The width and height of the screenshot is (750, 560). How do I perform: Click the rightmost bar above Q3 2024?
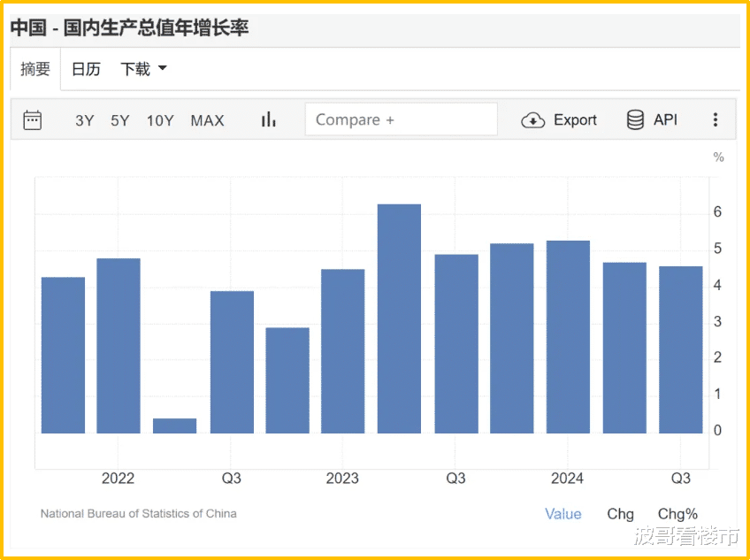pyautogui.click(x=681, y=349)
